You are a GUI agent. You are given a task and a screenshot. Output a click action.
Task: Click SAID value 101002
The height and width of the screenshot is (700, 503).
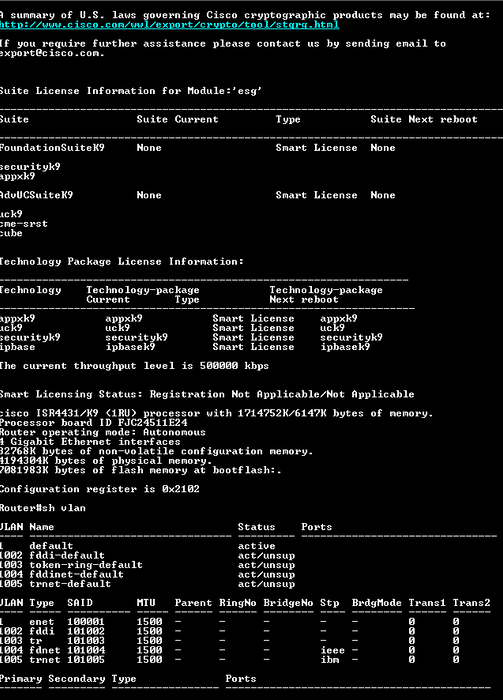[86, 631]
